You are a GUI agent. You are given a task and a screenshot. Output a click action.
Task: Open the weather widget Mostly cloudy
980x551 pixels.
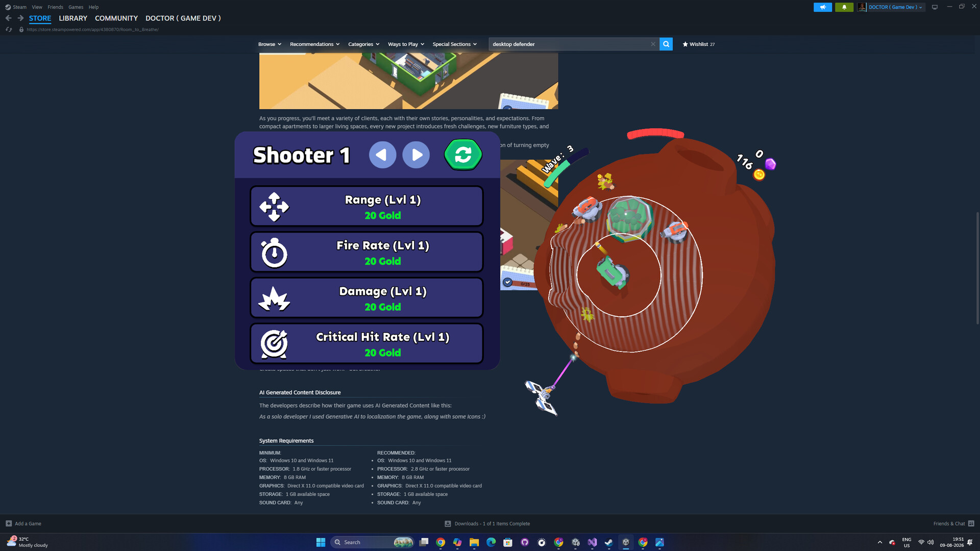[x=28, y=542]
